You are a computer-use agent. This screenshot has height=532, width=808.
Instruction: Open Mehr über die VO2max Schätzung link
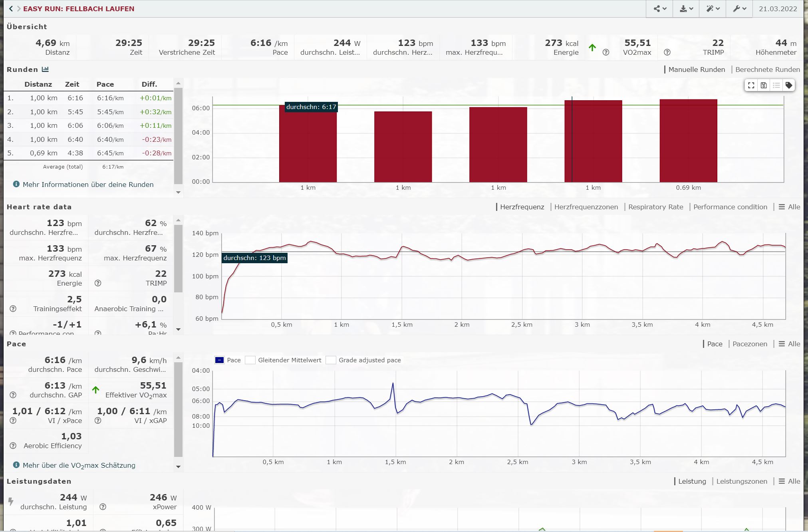coord(79,465)
